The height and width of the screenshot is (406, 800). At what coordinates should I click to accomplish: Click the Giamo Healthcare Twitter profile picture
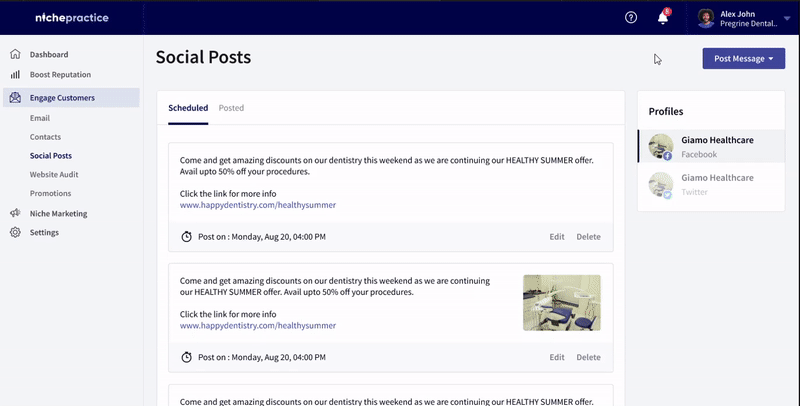[661, 184]
